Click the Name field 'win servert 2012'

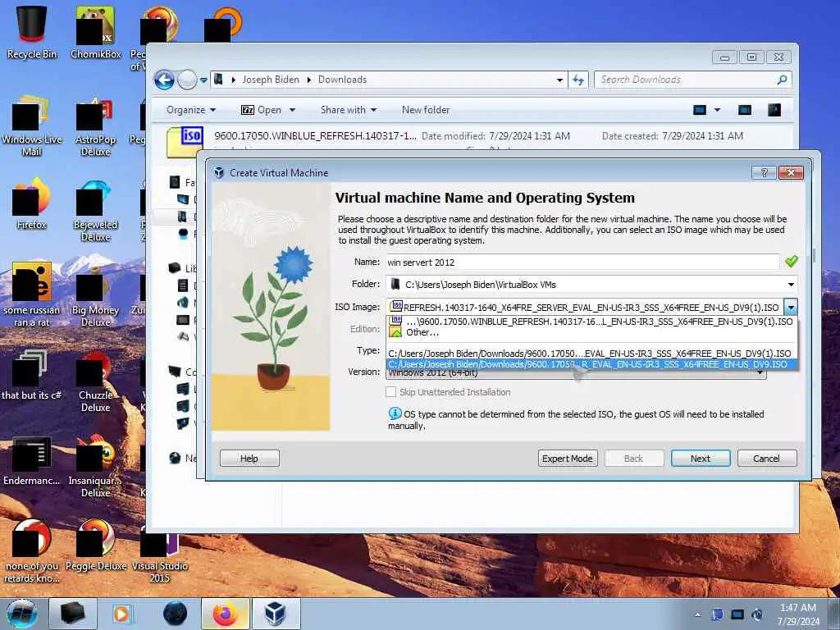coord(582,262)
